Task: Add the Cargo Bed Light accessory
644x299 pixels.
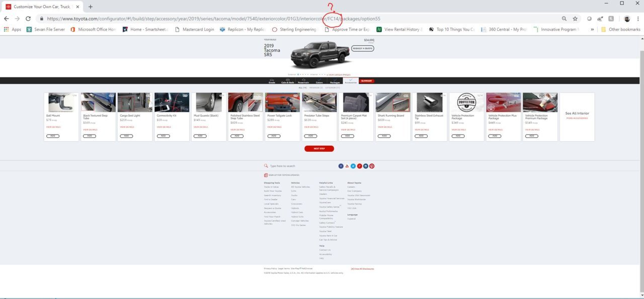Action: tap(126, 136)
